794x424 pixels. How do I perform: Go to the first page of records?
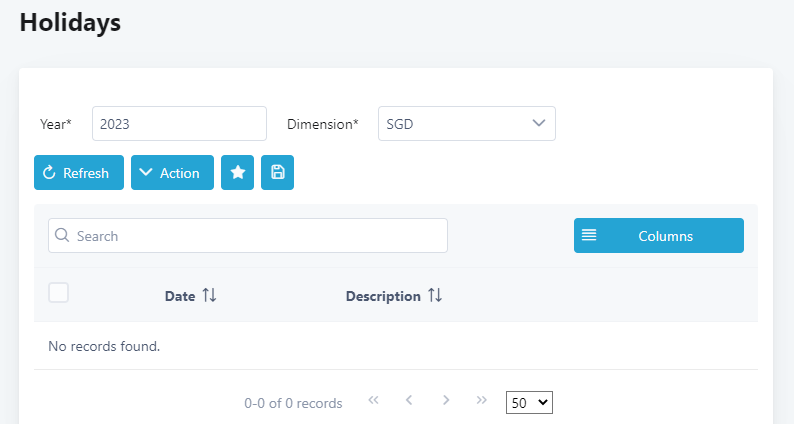click(x=374, y=401)
